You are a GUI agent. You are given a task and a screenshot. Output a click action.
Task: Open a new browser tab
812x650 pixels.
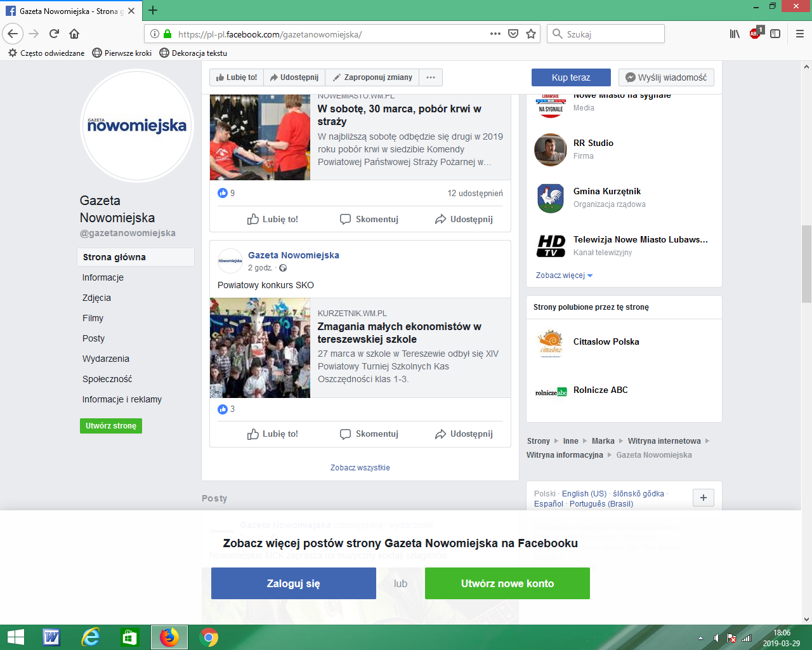tap(153, 10)
